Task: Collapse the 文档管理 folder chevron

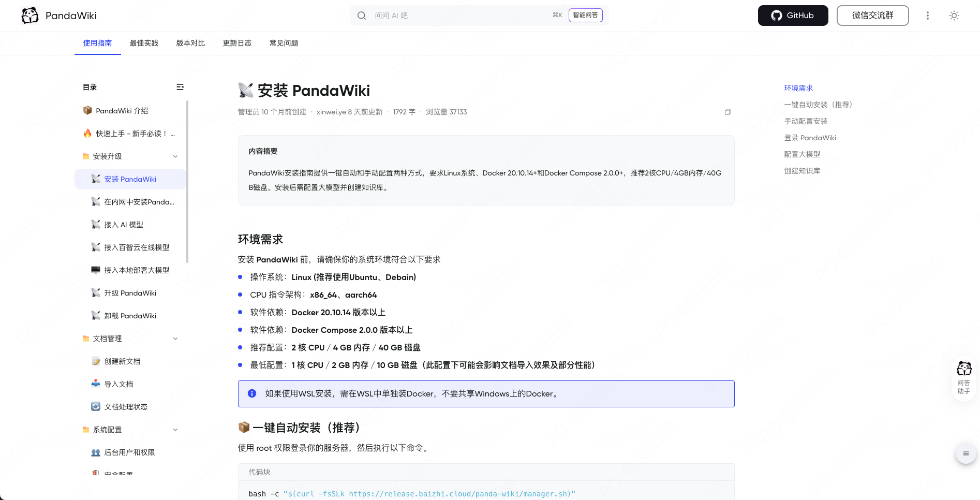Action: [175, 339]
